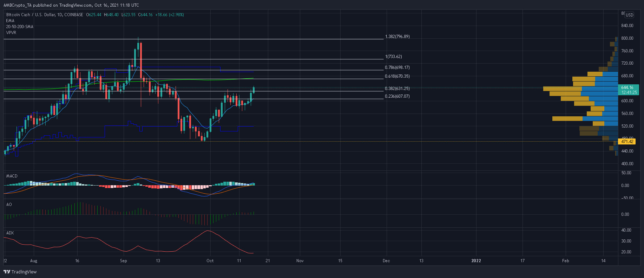Select the 0.236(607.07) Fibonacci level label
The image size is (644, 278).
[397, 96]
